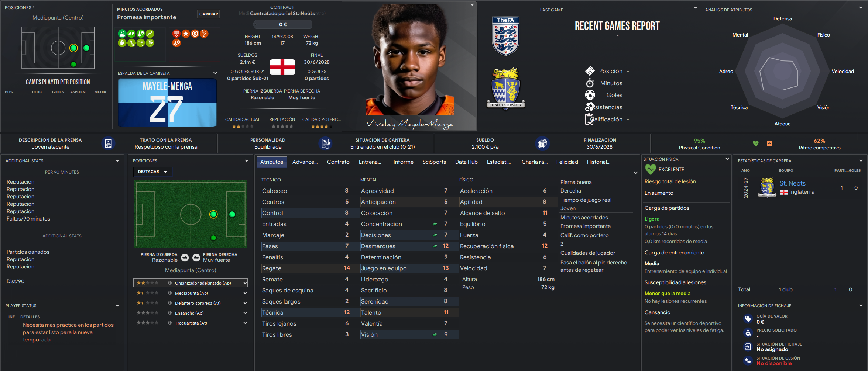868x371 pixels.
Task: Open the St. Neots club link
Action: point(792,183)
